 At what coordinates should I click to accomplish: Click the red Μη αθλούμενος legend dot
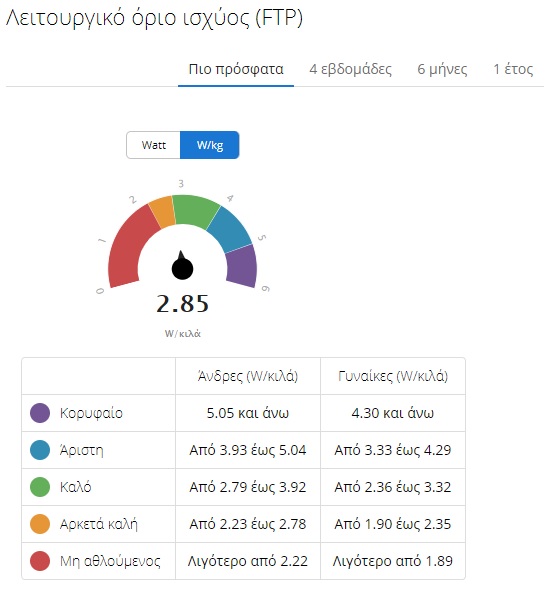pyautogui.click(x=40, y=561)
